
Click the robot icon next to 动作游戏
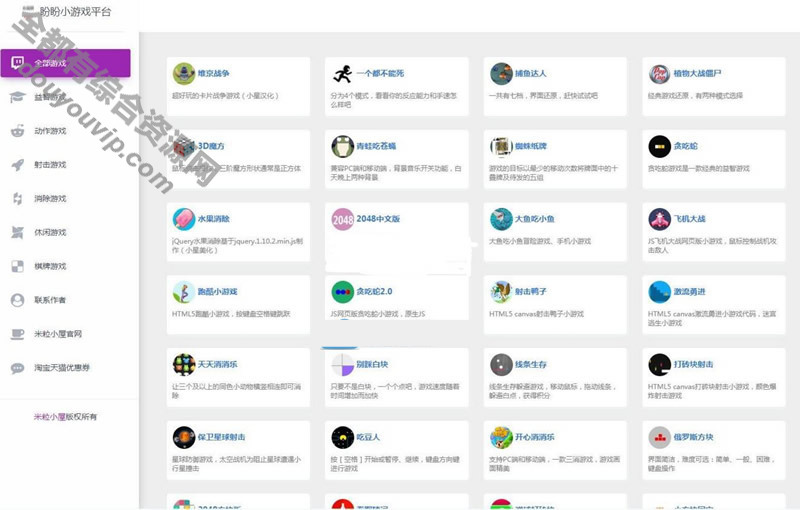[x=17, y=131]
